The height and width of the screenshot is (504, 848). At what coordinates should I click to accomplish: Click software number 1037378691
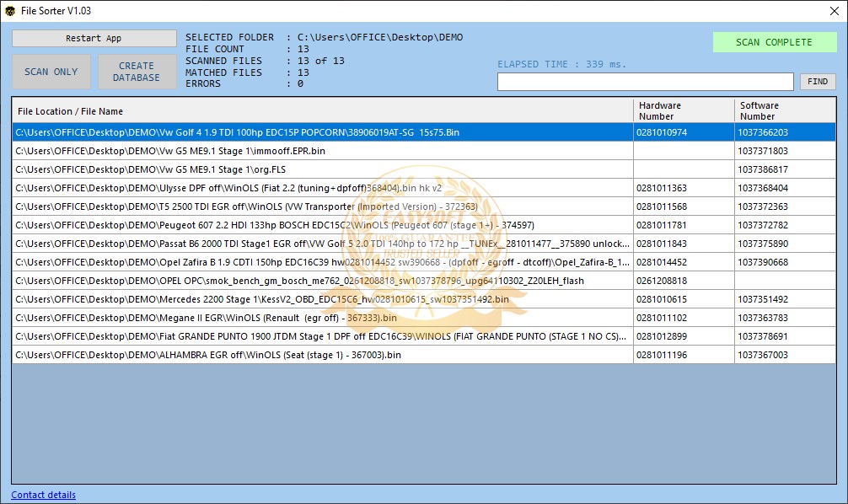click(763, 336)
